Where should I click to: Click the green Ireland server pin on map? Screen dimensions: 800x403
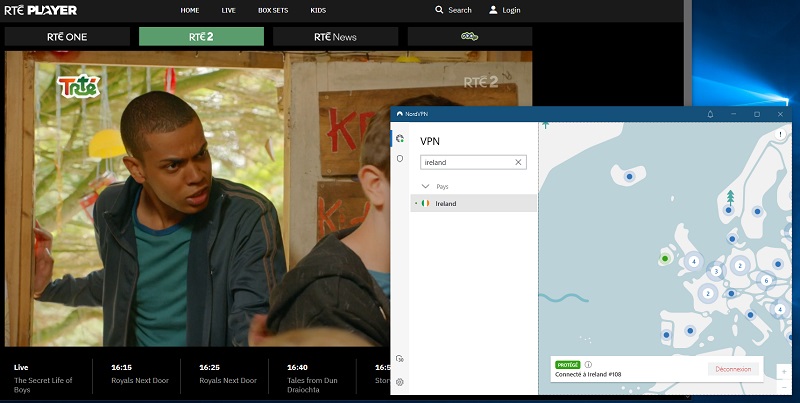pos(663,259)
